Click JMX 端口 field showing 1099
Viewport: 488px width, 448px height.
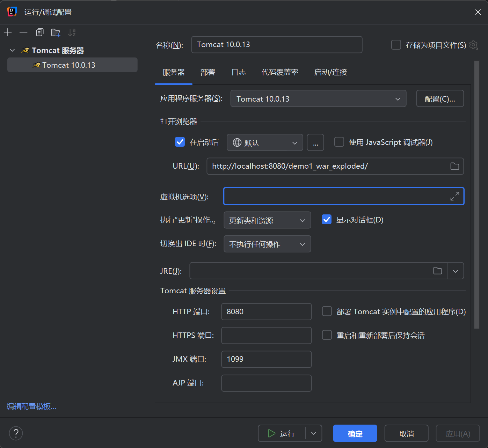[267, 359]
